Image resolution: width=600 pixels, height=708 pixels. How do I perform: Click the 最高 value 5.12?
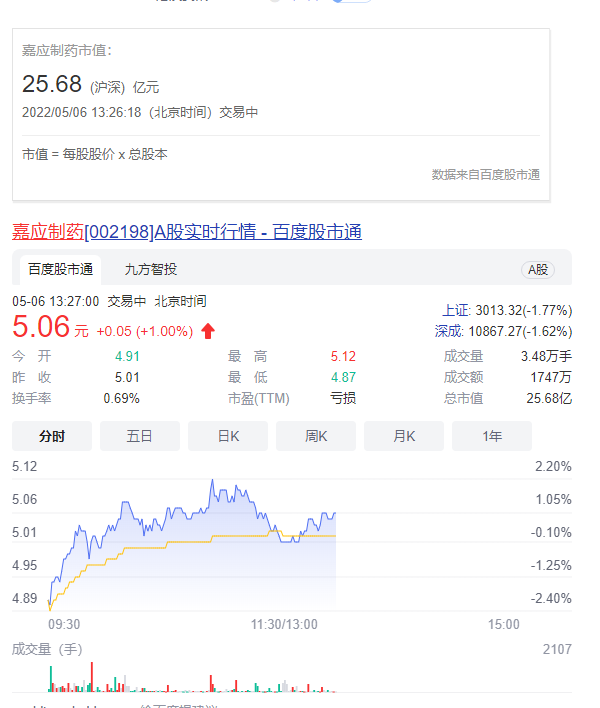coord(343,356)
